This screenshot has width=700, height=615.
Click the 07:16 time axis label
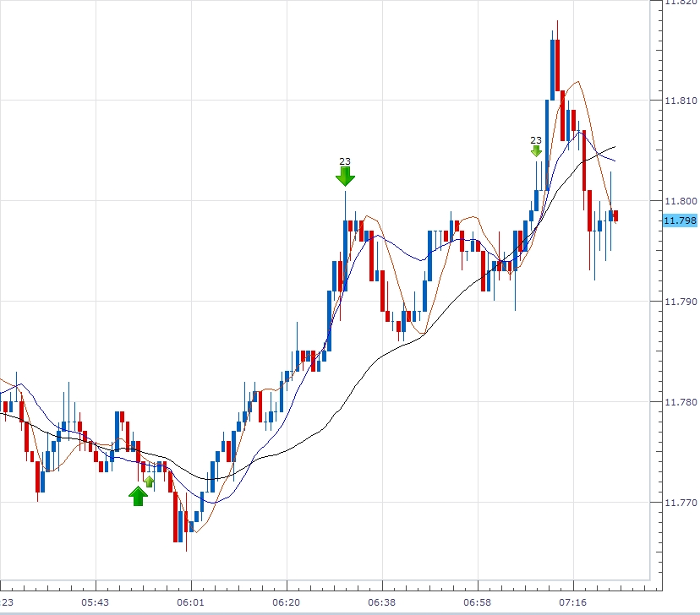pos(573,602)
